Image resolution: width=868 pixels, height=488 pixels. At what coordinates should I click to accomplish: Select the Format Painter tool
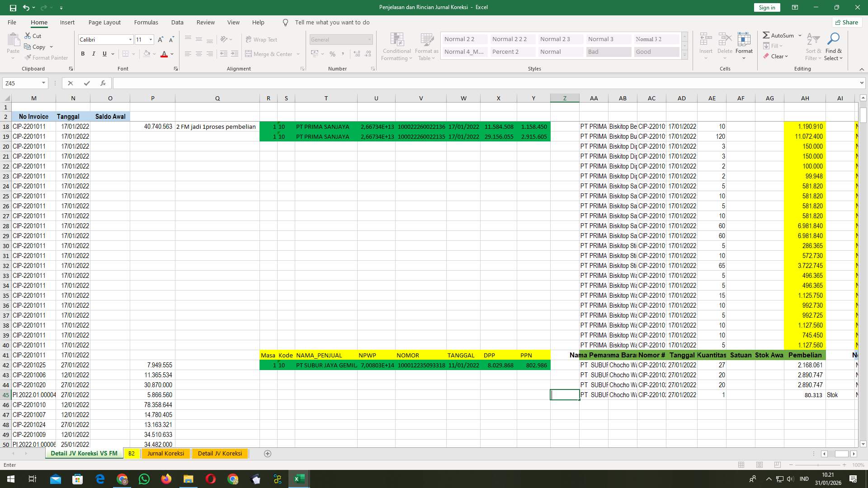(47, 57)
